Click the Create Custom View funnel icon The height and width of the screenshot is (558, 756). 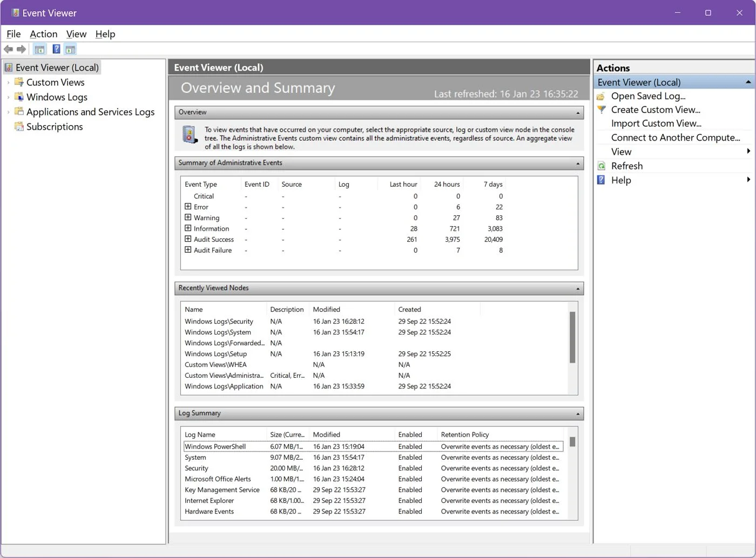tap(601, 110)
